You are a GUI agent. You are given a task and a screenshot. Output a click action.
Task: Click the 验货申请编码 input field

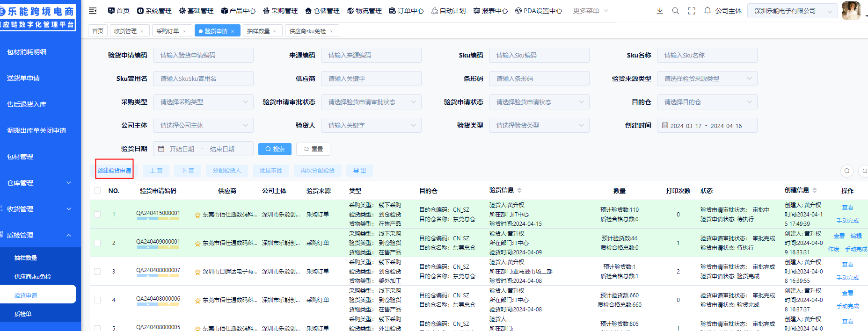(204, 55)
